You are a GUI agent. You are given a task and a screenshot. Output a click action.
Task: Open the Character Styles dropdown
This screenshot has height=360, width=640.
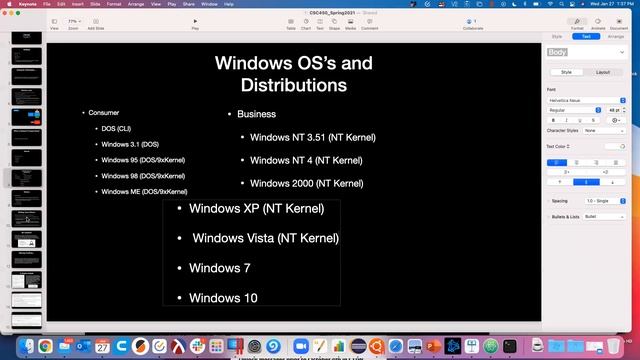(x=604, y=131)
